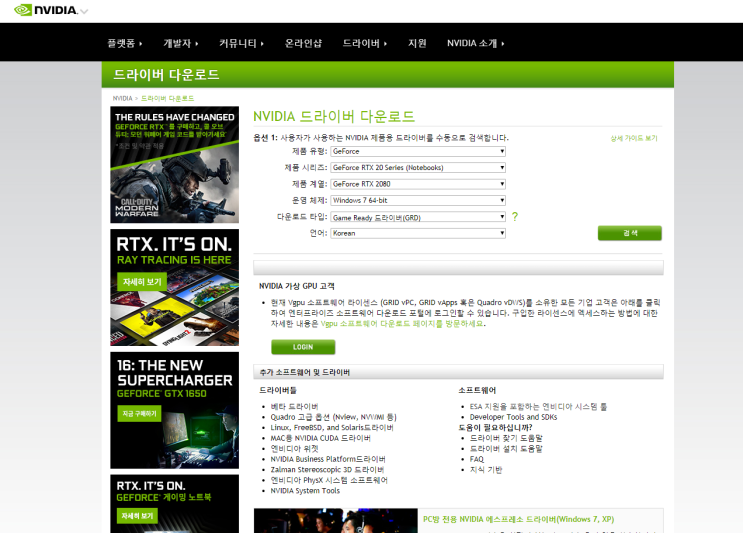Open the NVIDIA Business Platform드라이버 link
The image size is (743, 533).
(x=328, y=459)
